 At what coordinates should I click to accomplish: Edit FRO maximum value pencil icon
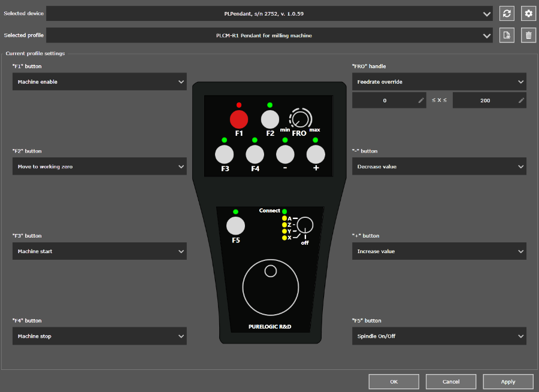(x=521, y=101)
